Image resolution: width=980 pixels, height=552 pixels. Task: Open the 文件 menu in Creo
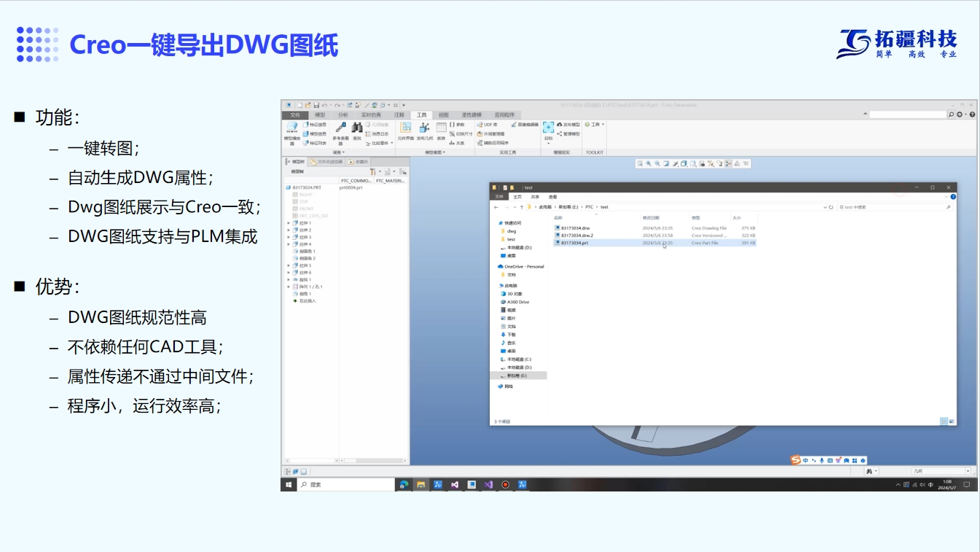(x=295, y=115)
